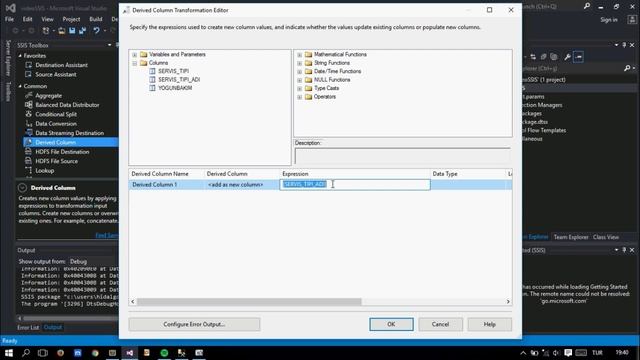Select YOGUNBAKIM in Columns tree
This screenshot has height=360, width=640.
click(x=175, y=88)
